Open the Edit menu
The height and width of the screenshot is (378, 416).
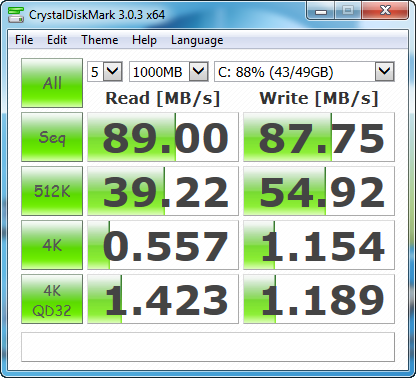(x=57, y=40)
